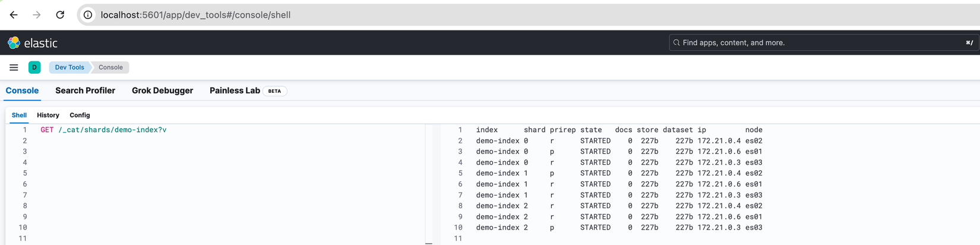Click the Console breadcrumb
This screenshot has width=980, height=245.
tap(110, 68)
